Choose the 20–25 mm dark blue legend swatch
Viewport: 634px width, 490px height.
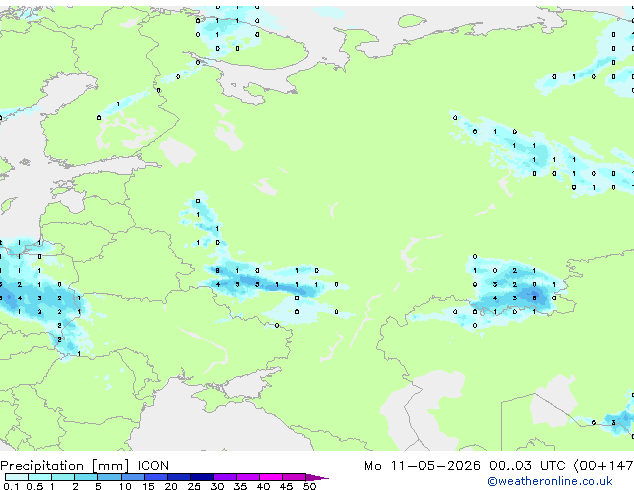click(178, 477)
